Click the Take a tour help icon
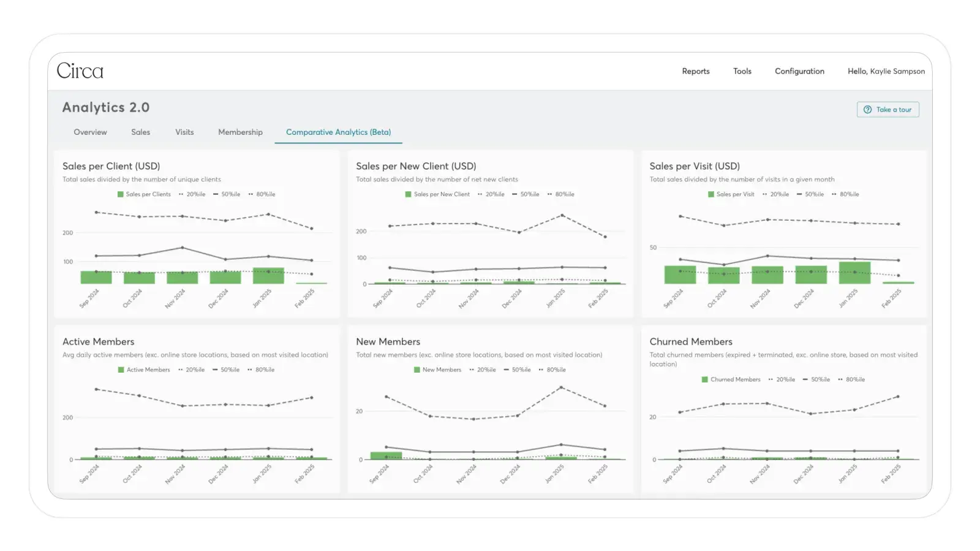Screen dimensions: 980x551 click(x=867, y=110)
